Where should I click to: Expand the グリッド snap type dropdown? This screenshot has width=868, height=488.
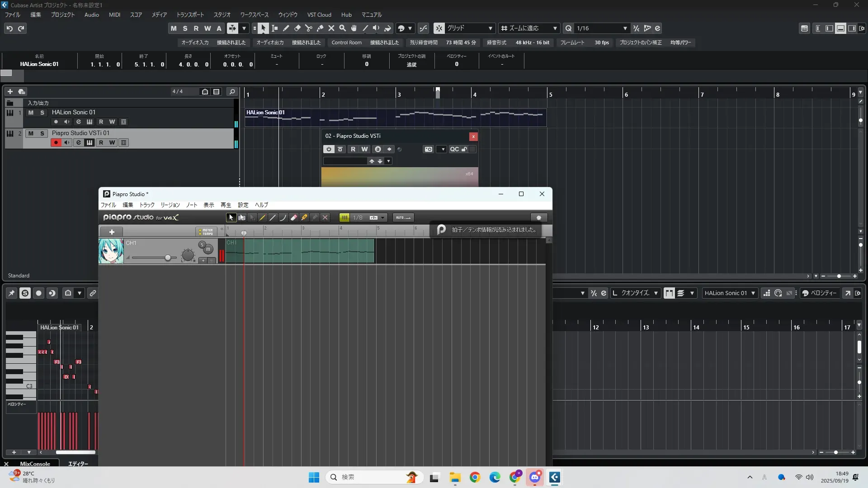pyautogui.click(x=490, y=28)
